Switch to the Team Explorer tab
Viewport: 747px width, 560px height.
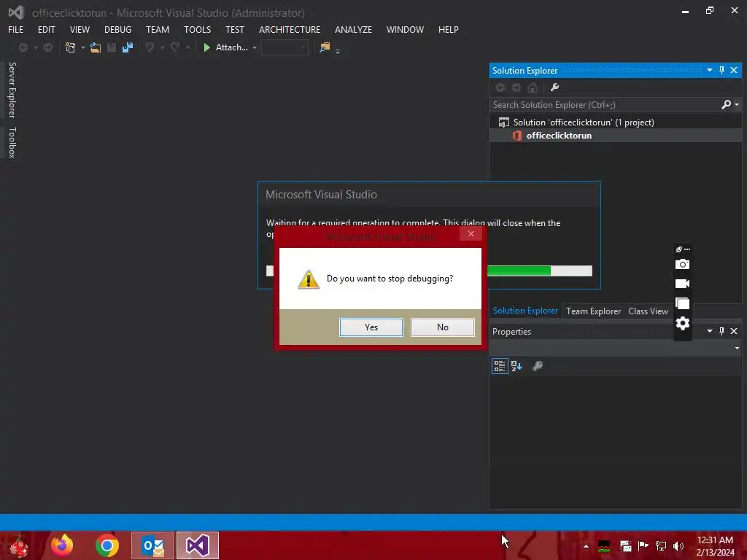(x=593, y=311)
